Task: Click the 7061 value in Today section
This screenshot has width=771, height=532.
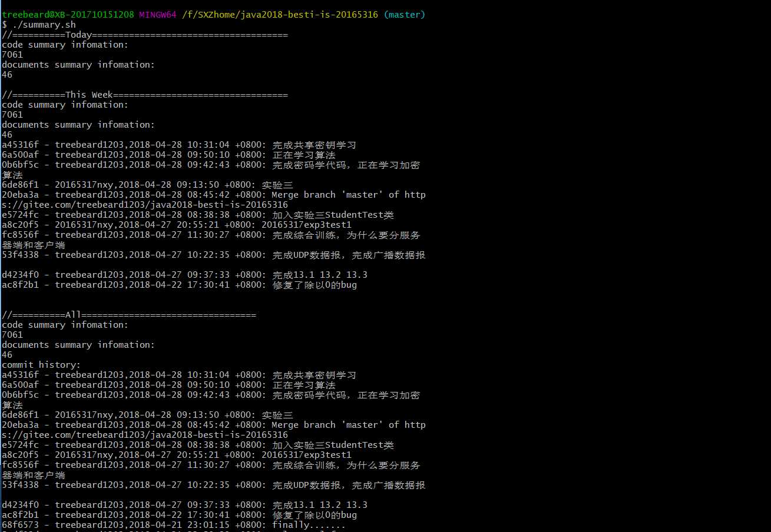Action: pos(12,55)
